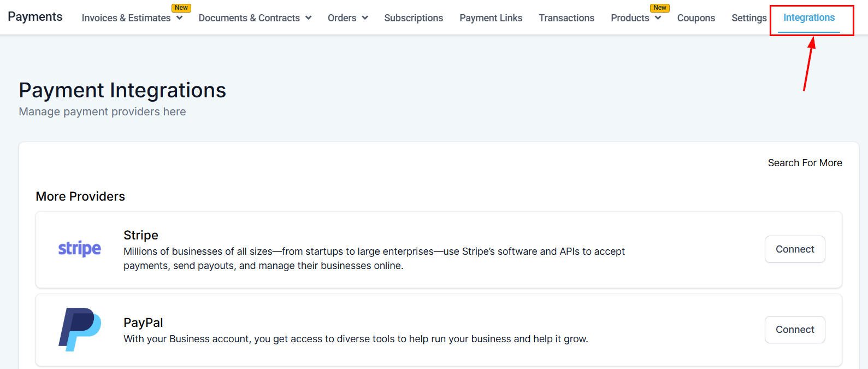Click the Payment Integrations page heading
The height and width of the screenshot is (369, 868).
(122, 90)
